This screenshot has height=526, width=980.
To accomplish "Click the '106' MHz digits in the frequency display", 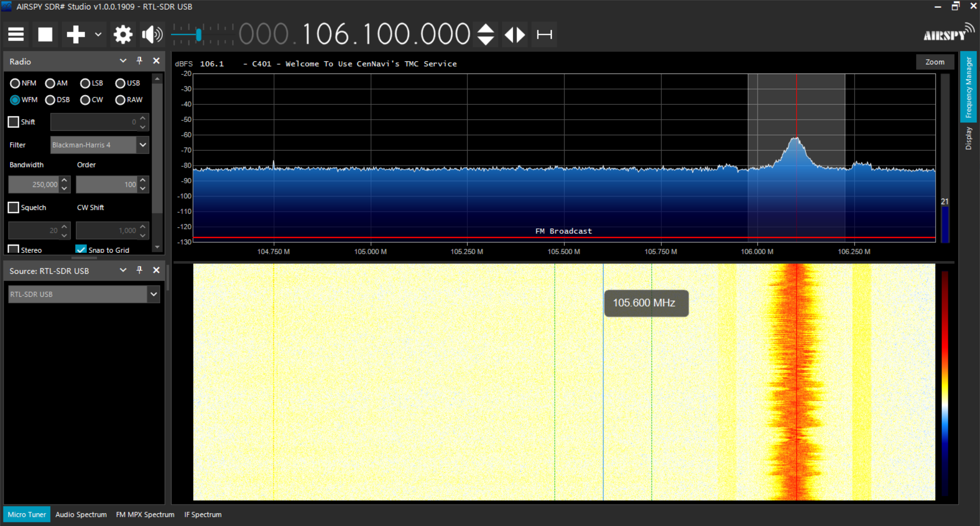I will 326,34.
